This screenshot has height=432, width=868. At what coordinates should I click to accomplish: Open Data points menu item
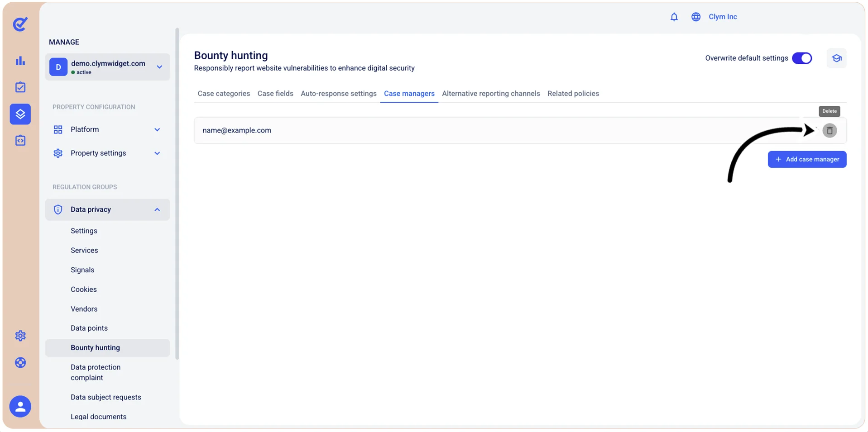89,328
